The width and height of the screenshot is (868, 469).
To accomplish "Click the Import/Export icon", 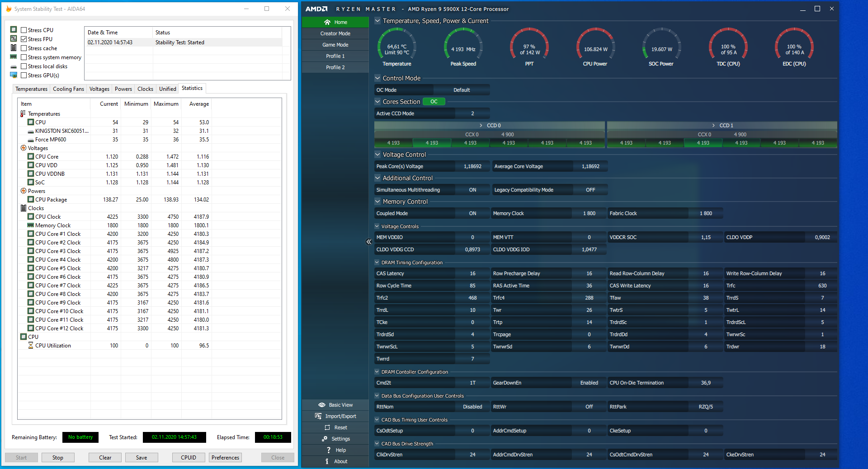I will (x=318, y=416).
